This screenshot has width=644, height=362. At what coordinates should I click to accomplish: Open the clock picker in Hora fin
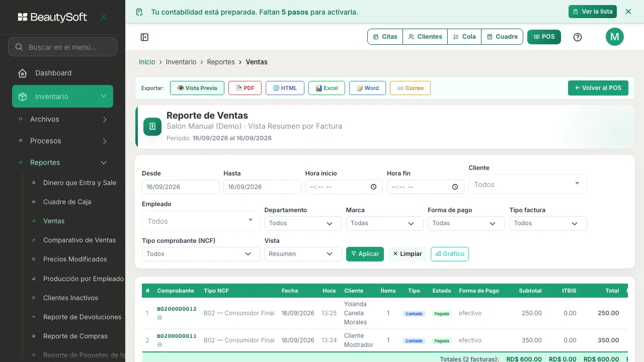coord(455,187)
